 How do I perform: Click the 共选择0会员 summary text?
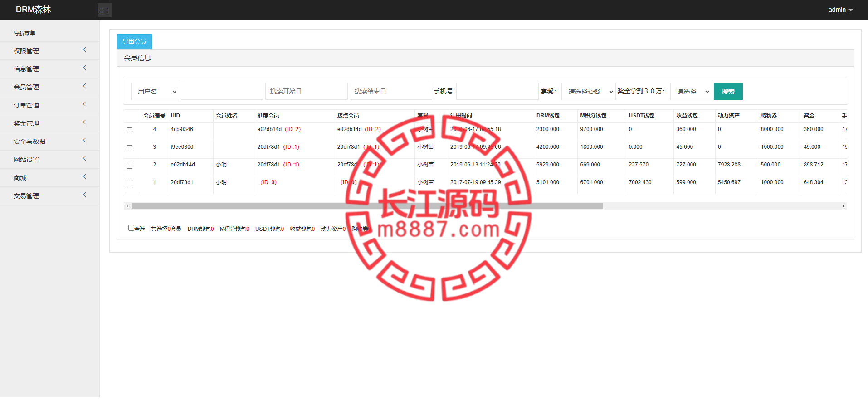[x=166, y=229]
